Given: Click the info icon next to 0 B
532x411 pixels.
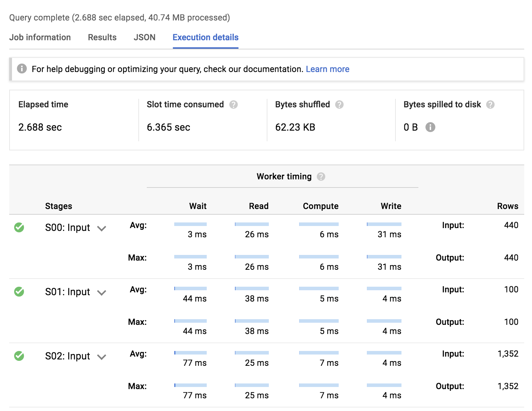Looking at the screenshot, I should click(x=430, y=127).
